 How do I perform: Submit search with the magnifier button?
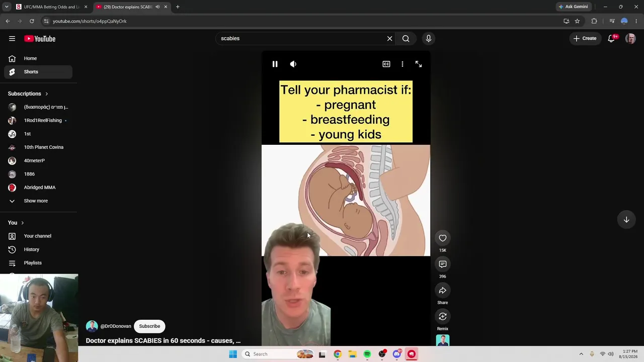tap(406, 38)
